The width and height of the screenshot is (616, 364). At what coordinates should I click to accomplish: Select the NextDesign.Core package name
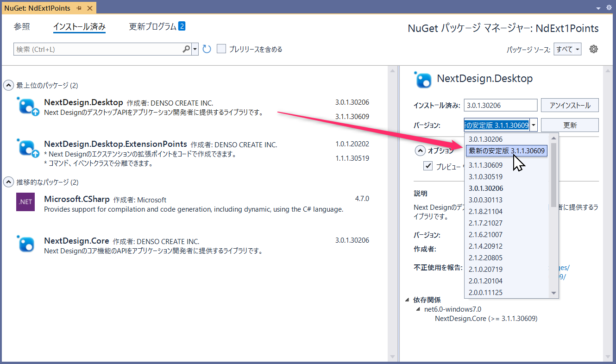76,241
